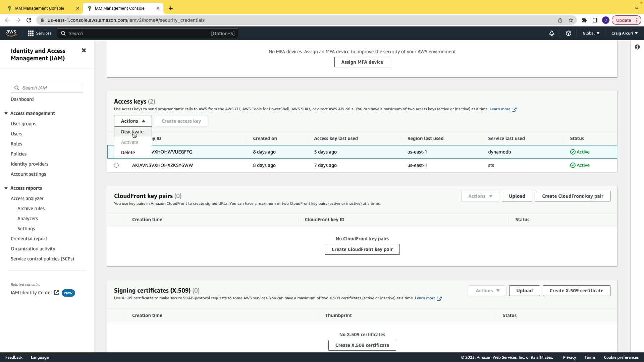This screenshot has width=644, height=362.
Task: Select the radio button for key AKIAVN3VXHOHXZKSY6WW
Action: point(116,165)
